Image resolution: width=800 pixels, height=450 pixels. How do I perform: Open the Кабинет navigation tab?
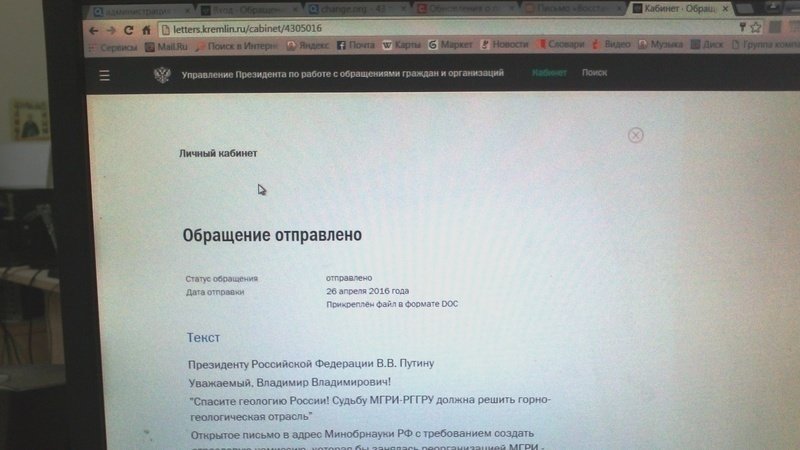coord(549,73)
